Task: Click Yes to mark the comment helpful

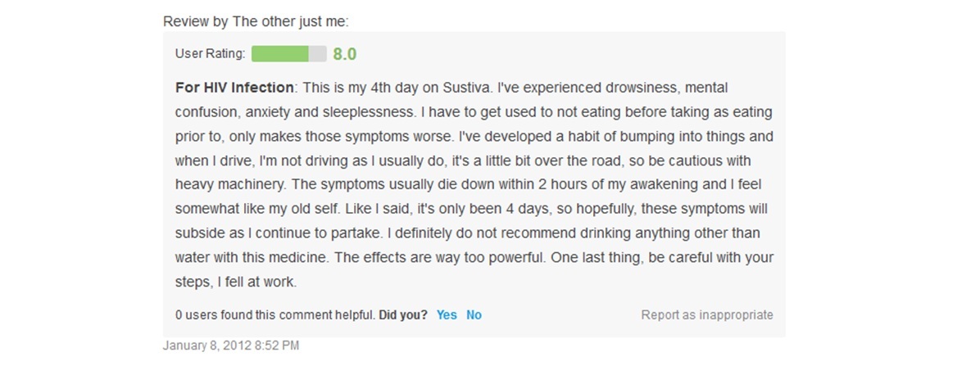Action: [x=447, y=315]
